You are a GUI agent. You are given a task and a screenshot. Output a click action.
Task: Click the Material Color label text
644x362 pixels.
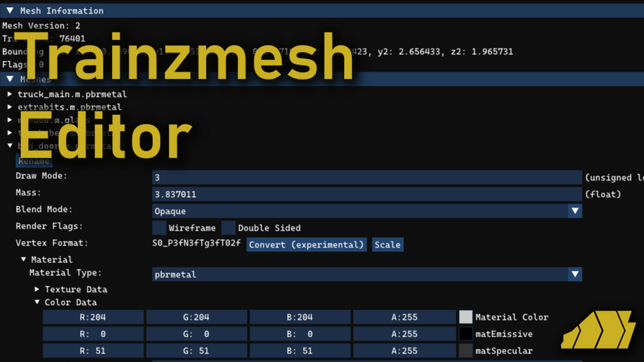tap(512, 317)
